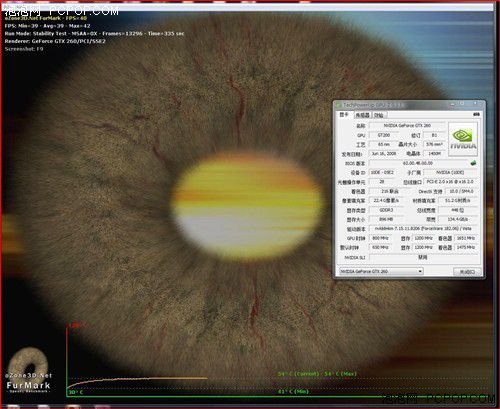Click the green BIOS save chip icon
500x409 pixels.
point(473,163)
